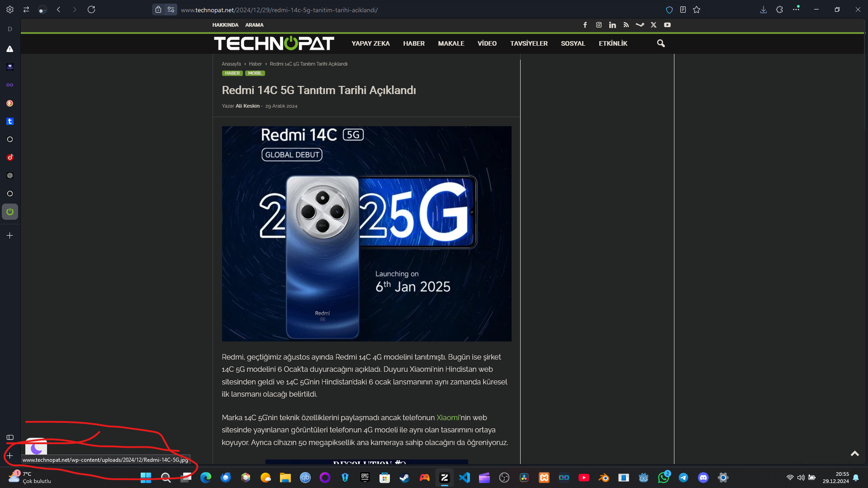Open a new tab with the sidebar plus
868x488 pixels.
(10, 236)
